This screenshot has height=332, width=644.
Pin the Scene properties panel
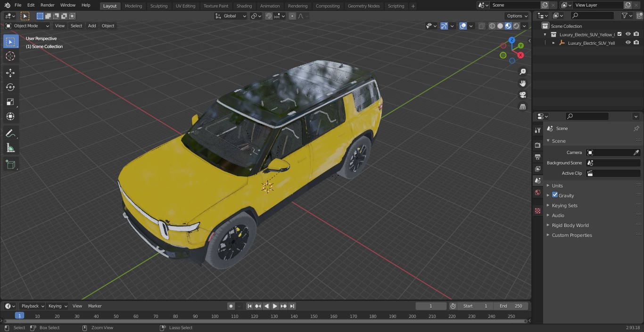pyautogui.click(x=636, y=129)
